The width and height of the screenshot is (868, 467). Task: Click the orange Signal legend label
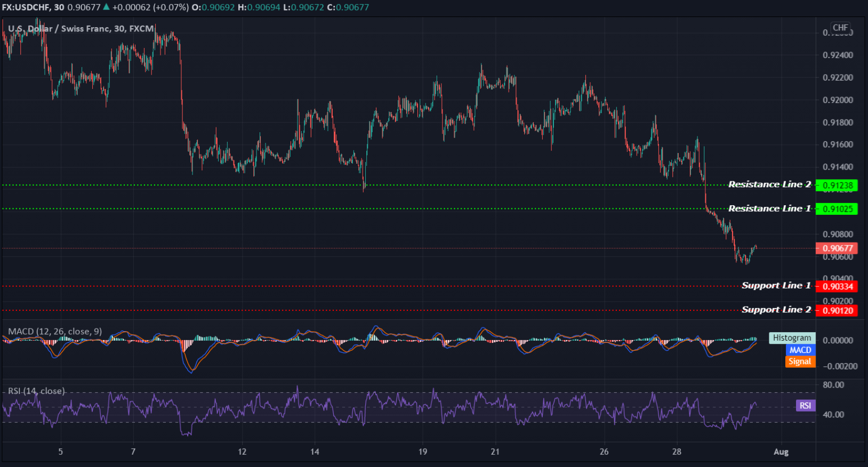(x=800, y=361)
